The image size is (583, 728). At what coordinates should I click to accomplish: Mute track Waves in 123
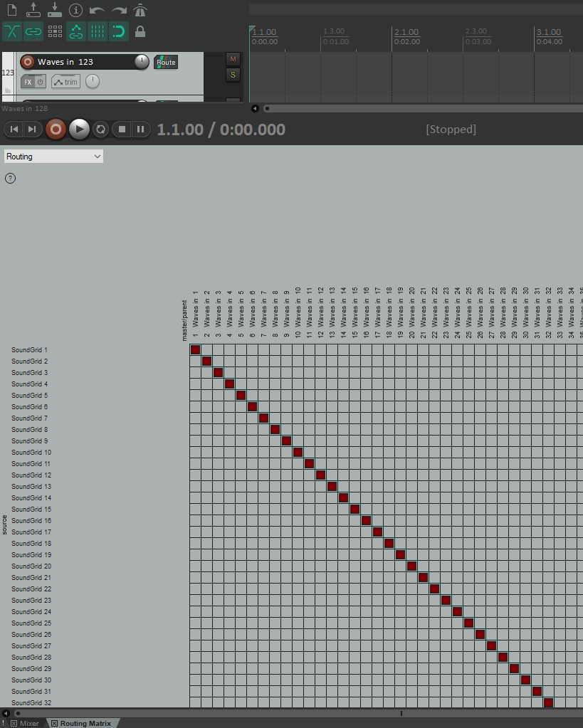tap(233, 58)
